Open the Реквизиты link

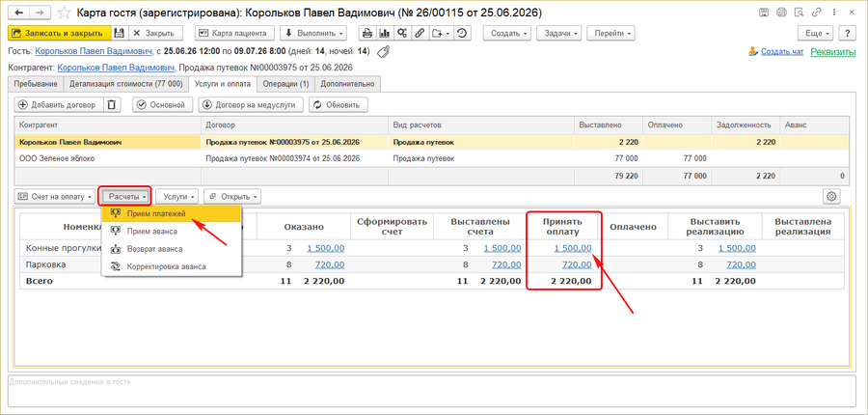click(833, 51)
